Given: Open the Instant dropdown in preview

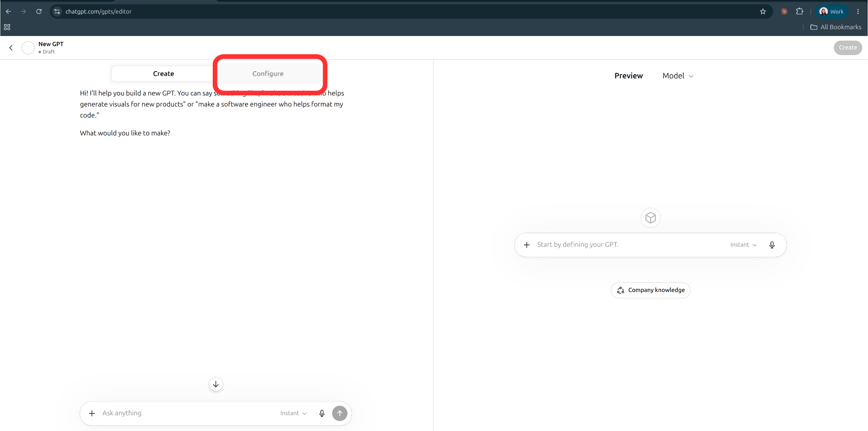Looking at the screenshot, I should 743,245.
